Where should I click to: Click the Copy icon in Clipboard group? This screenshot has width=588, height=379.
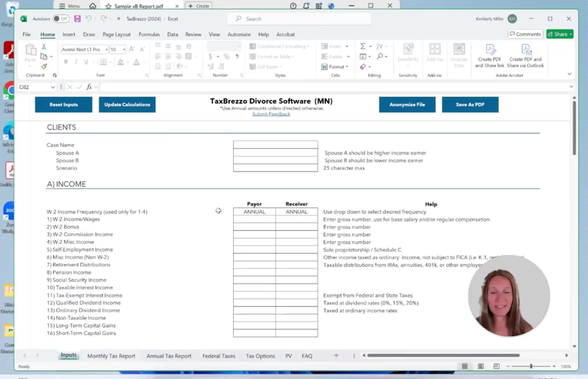(44, 56)
